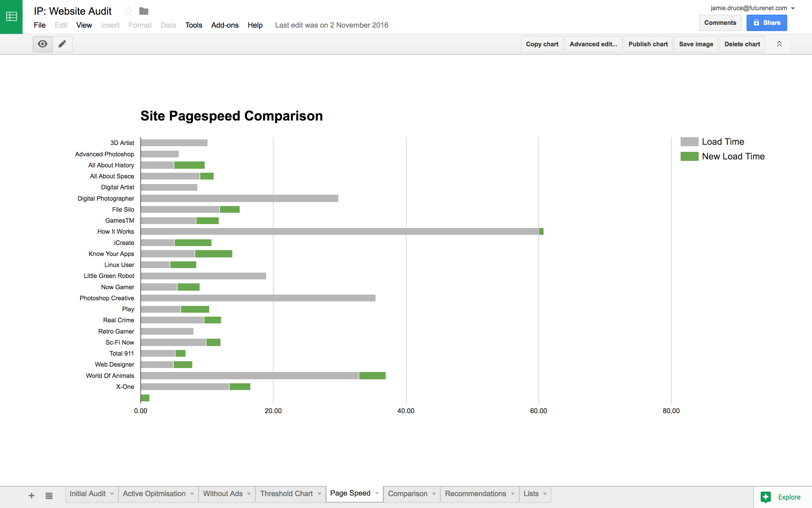Open the Insert menu
This screenshot has height=508, width=812.
coord(110,25)
